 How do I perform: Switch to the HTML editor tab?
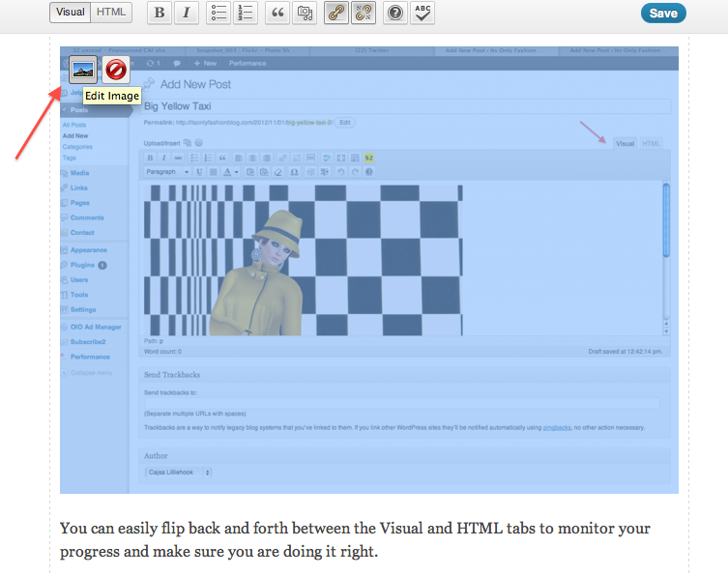111,13
